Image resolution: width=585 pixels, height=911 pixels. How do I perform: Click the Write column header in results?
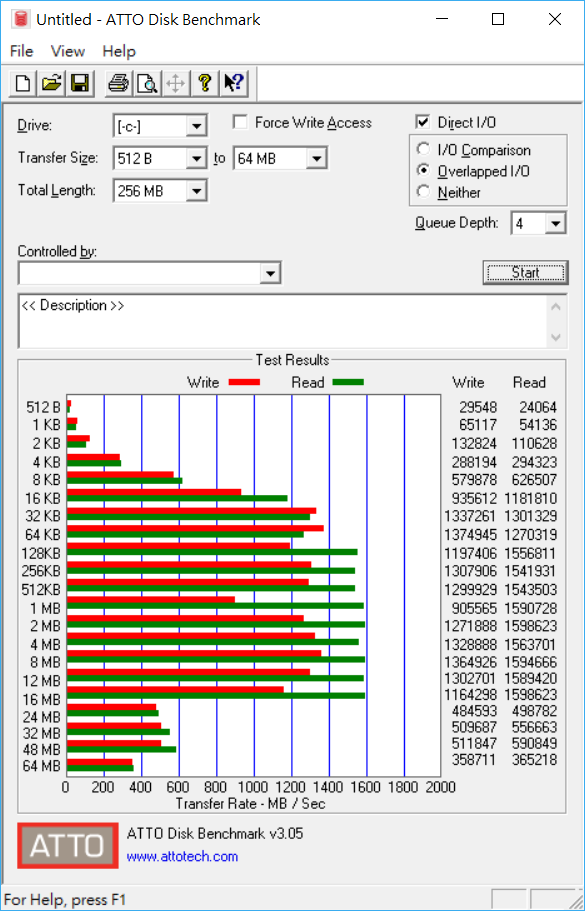[x=468, y=382]
